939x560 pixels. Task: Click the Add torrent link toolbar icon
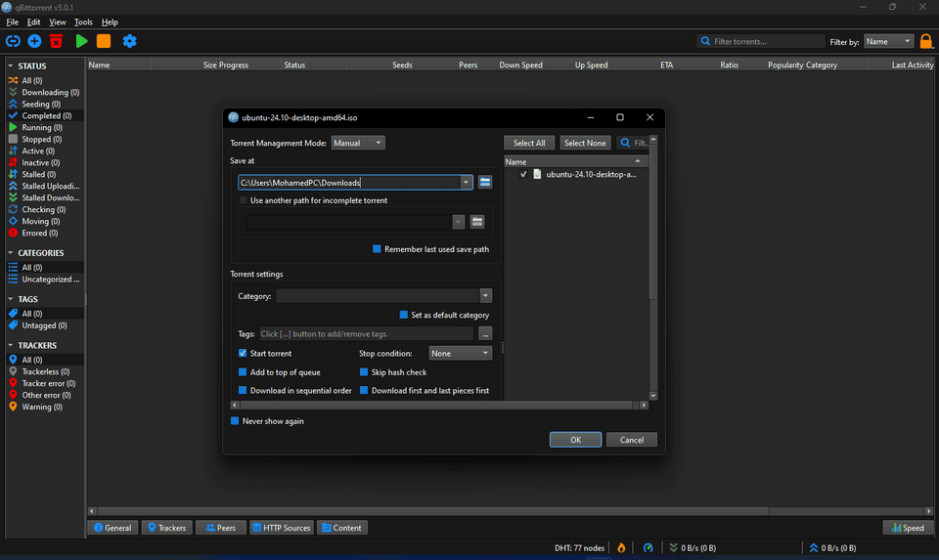tap(13, 41)
